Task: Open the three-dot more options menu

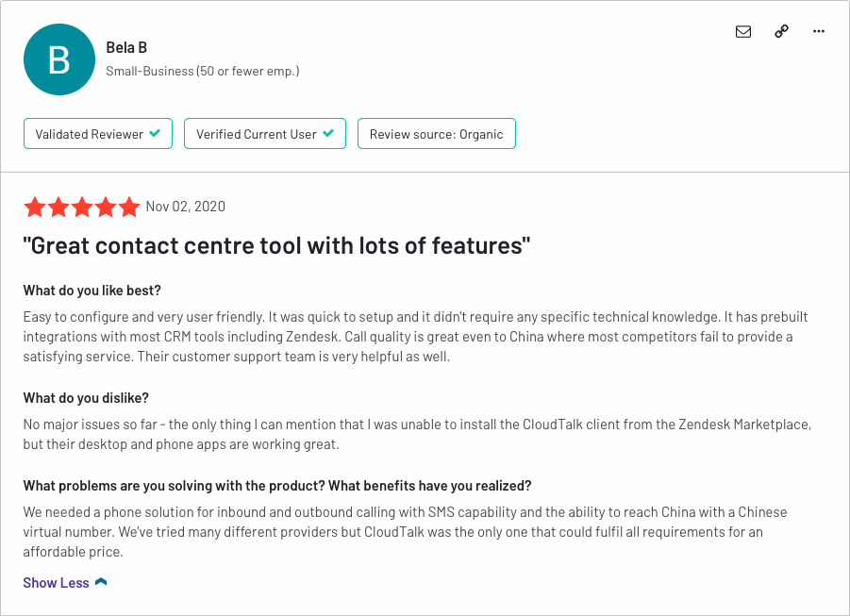Action: tap(819, 31)
